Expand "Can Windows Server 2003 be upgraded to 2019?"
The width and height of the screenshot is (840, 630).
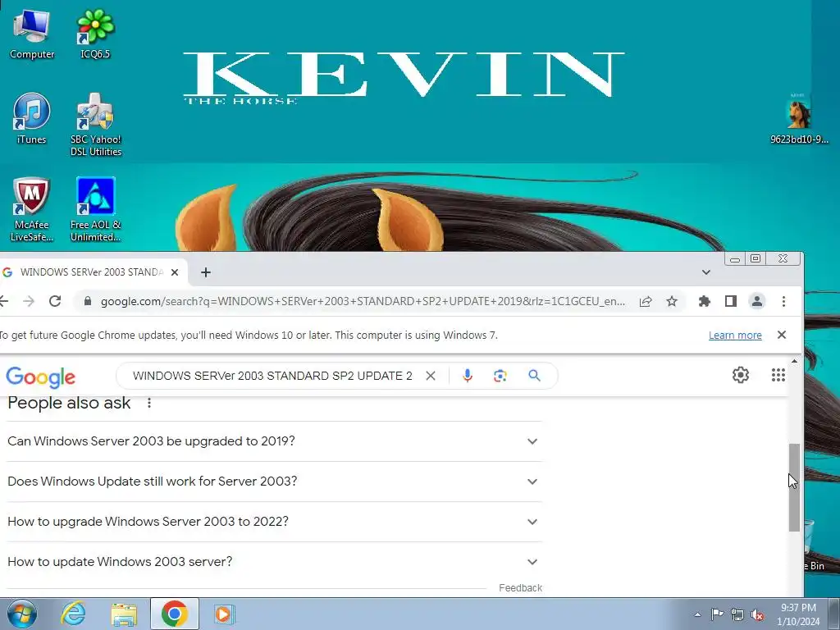point(274,441)
